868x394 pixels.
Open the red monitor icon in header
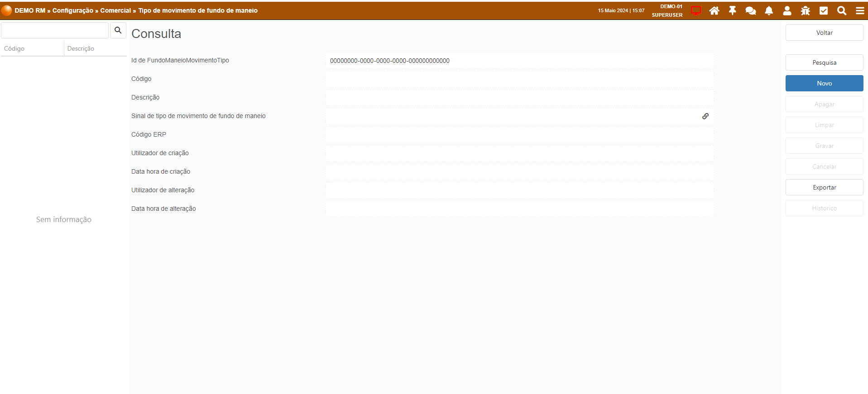click(696, 10)
